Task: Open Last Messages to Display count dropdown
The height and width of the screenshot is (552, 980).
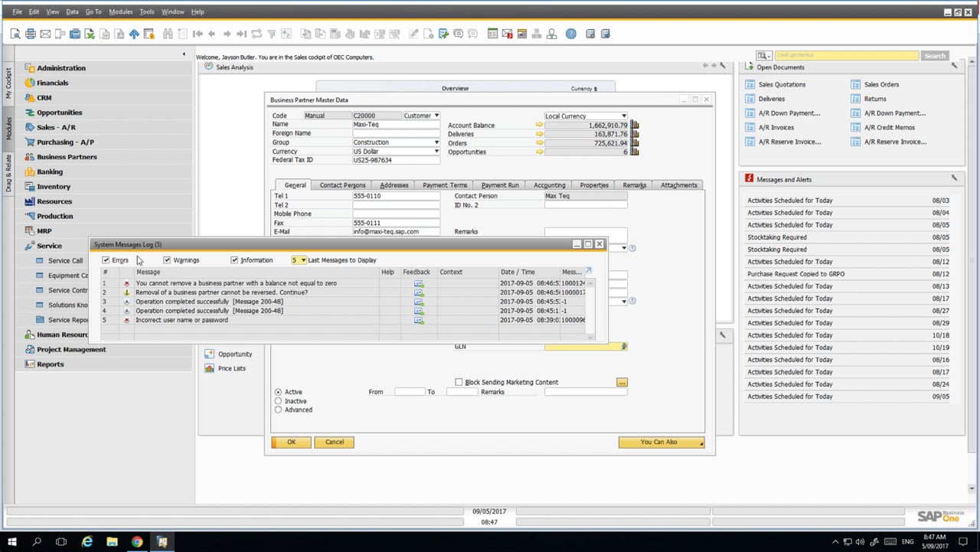Action: 303,260
